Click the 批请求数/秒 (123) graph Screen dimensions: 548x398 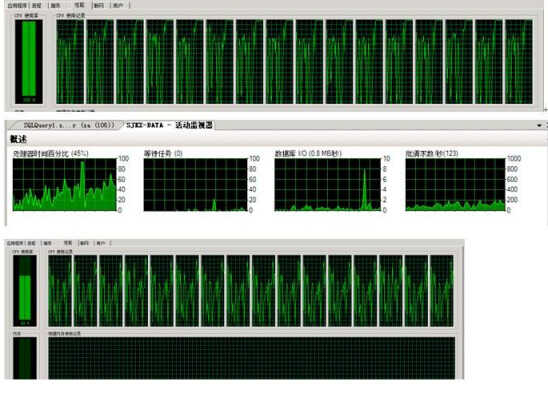pos(455,185)
